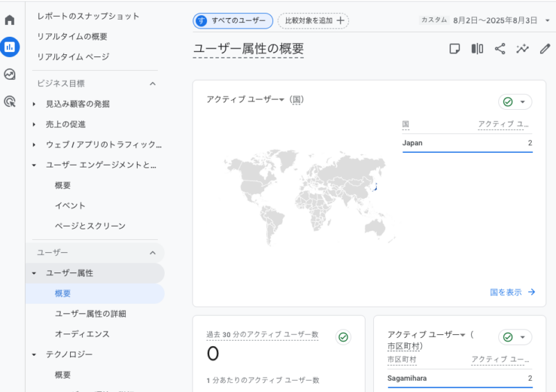This screenshot has width=556, height=392.
Task: Click the date range 8月2日〜2025年8月3日
Action: (496, 21)
